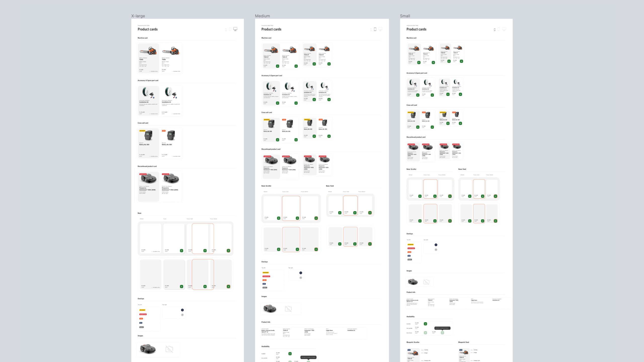Click NECESSARY badge in Medium Overlays list
644x362 pixels.
point(266,273)
